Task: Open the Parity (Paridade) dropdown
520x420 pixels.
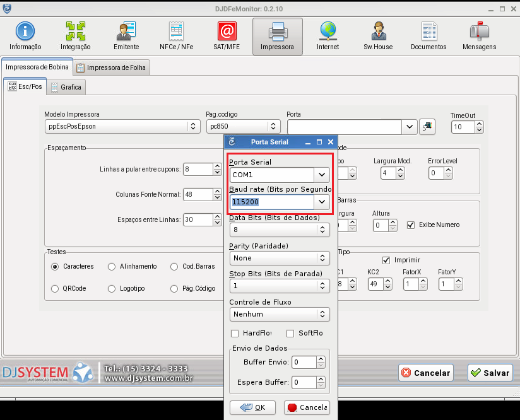Action: point(280,258)
